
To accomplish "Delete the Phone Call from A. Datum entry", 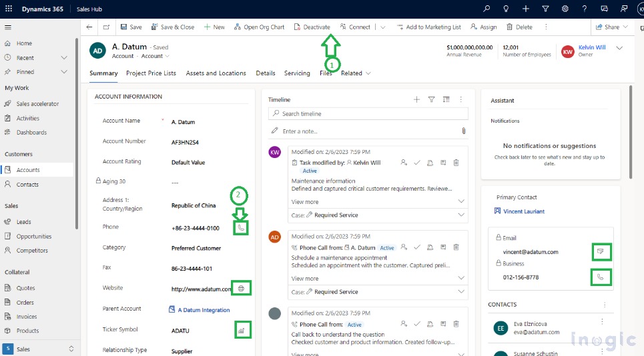I will (456, 247).
